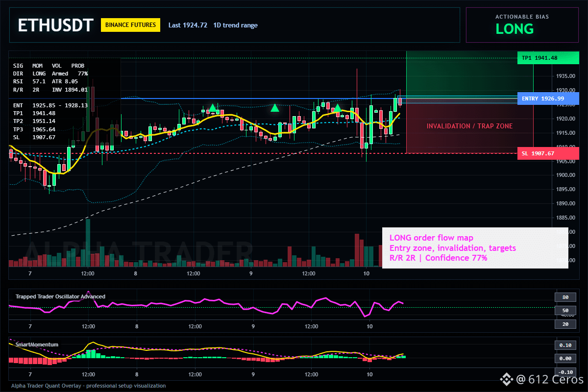Click the oscillator scale value 20

click(565, 324)
